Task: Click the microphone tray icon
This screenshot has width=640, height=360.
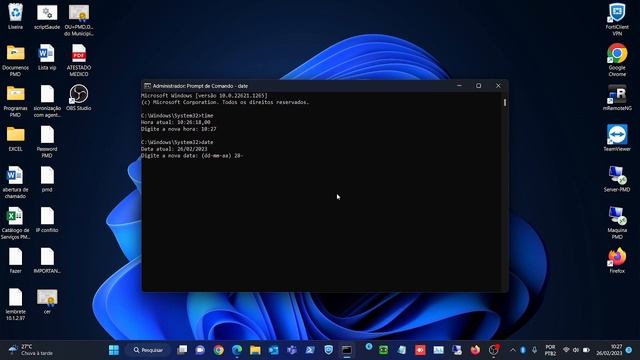Action: (x=534, y=350)
